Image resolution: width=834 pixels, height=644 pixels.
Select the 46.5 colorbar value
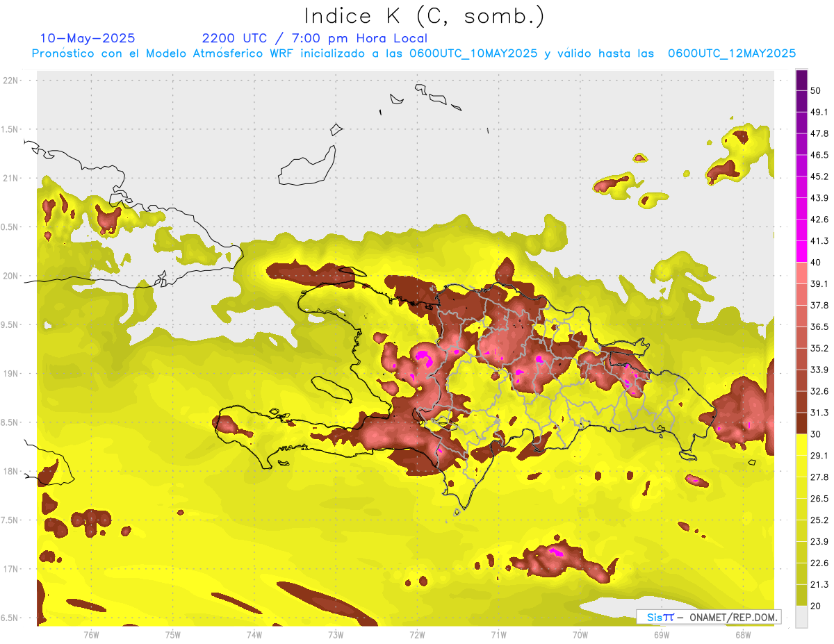[819, 155]
